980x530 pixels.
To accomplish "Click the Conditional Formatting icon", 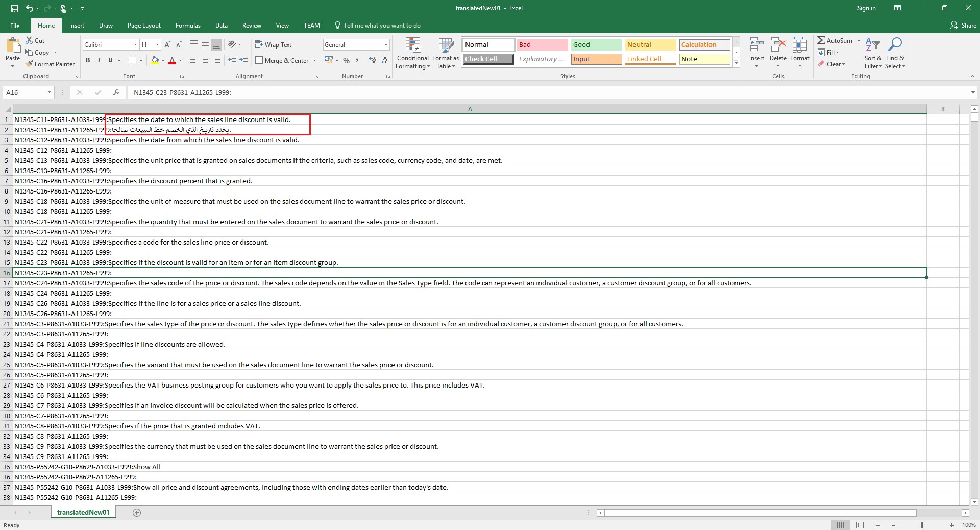I will (x=412, y=53).
